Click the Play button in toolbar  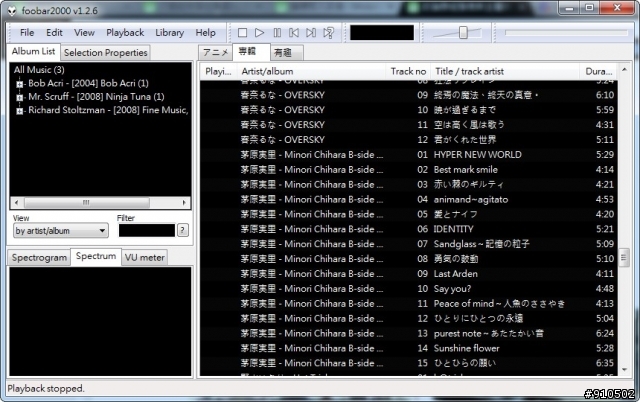pyautogui.click(x=260, y=33)
